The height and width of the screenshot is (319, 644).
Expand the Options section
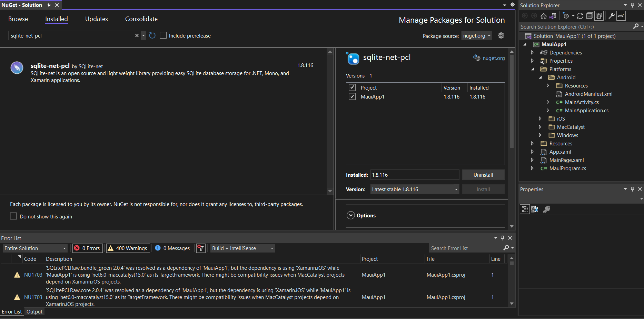[x=351, y=215]
